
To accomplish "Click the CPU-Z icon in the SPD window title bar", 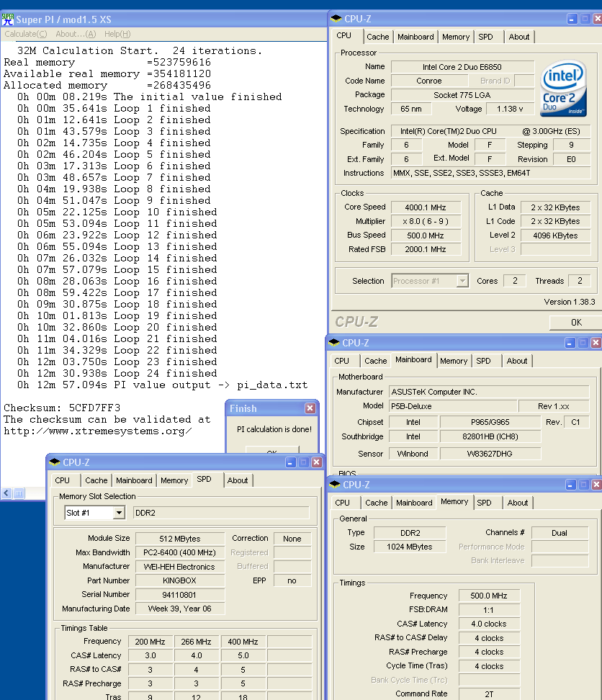I will click(55, 462).
